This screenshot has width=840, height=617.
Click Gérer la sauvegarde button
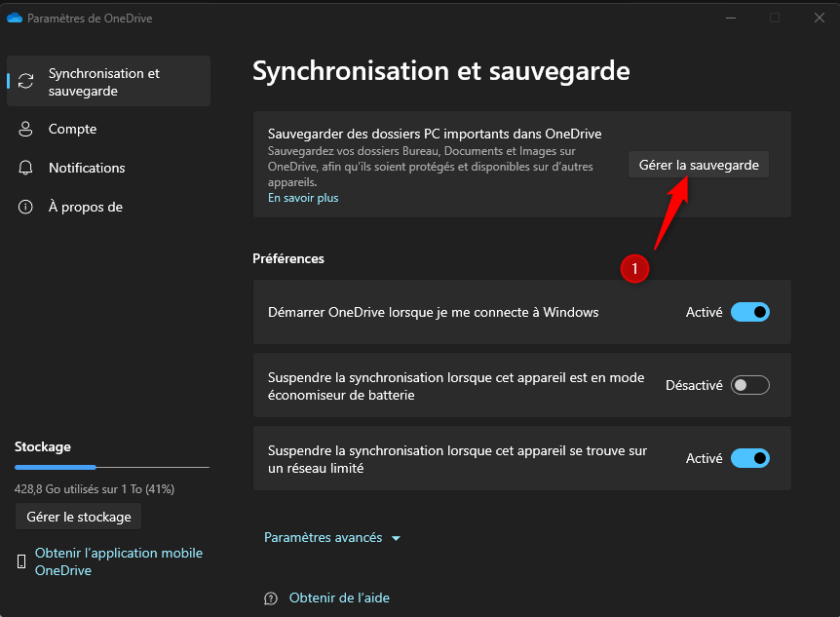tap(699, 166)
